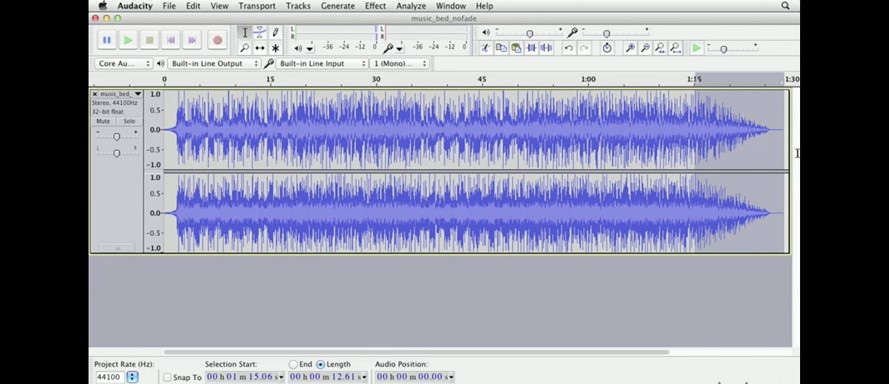Click the horizontal scrollbar thumb
The width and height of the screenshot is (889, 384).
(417, 352)
